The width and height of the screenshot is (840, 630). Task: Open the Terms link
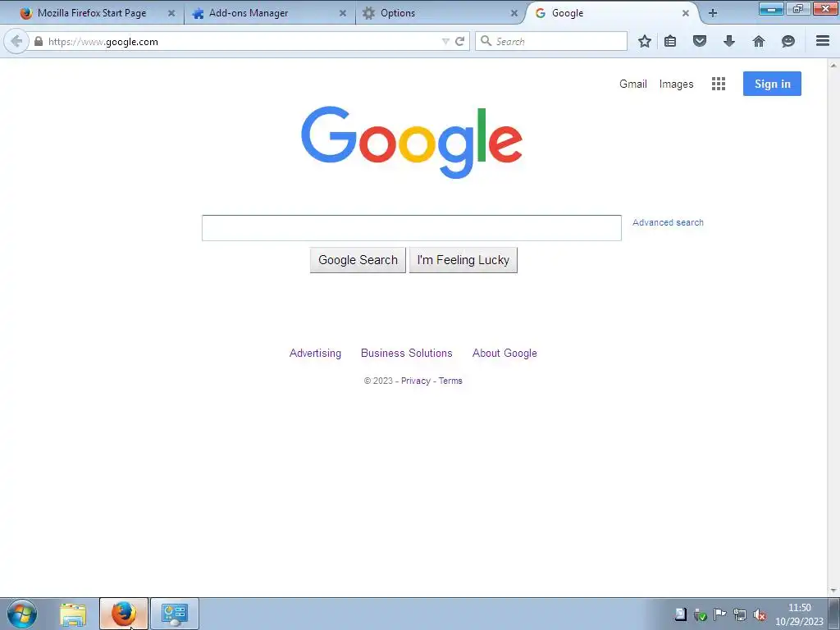pyautogui.click(x=450, y=381)
